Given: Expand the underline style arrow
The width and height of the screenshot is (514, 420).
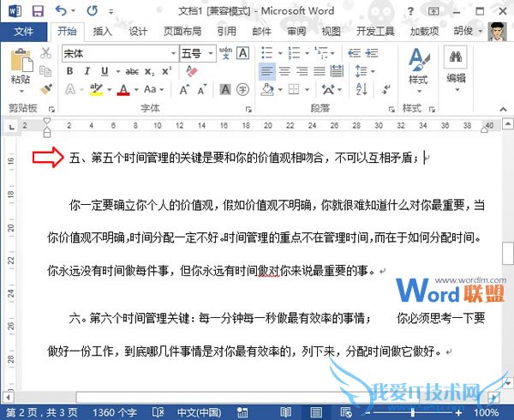Looking at the screenshot, I should point(118,71).
